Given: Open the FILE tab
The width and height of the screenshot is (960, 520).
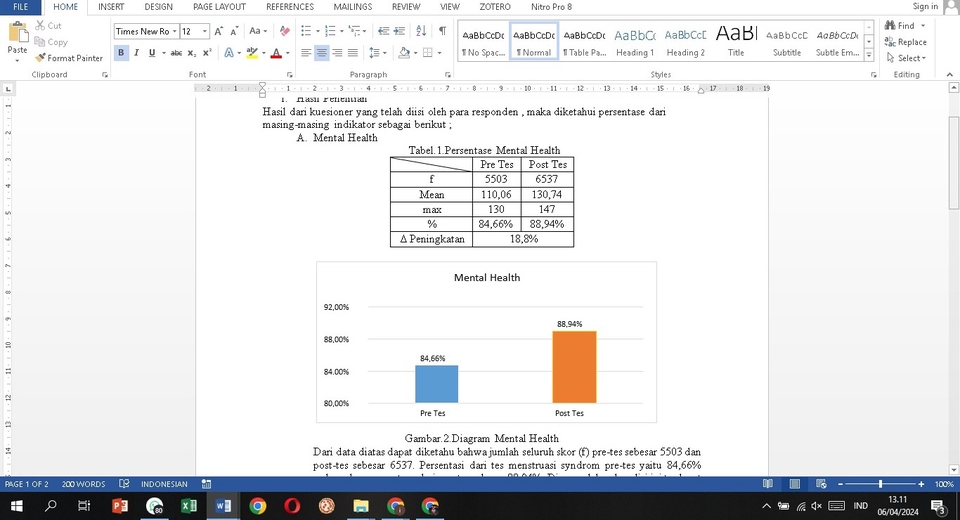Looking at the screenshot, I should 20,7.
